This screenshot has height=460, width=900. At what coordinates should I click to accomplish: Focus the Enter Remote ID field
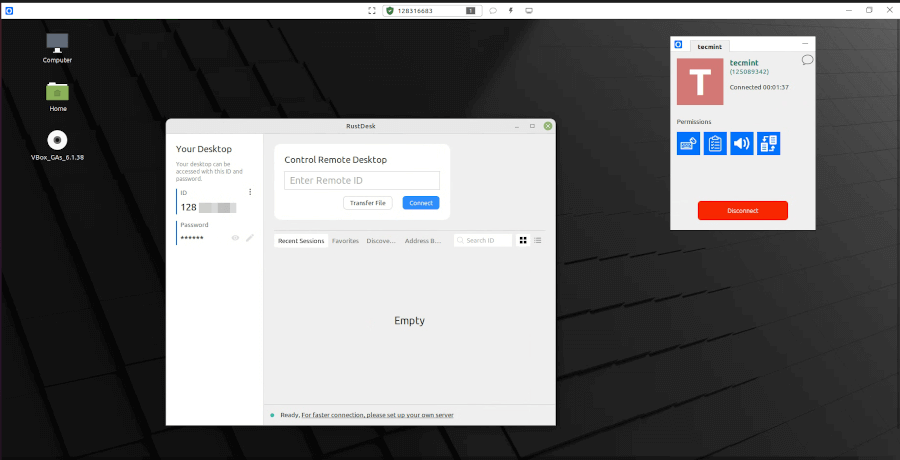[x=362, y=180]
